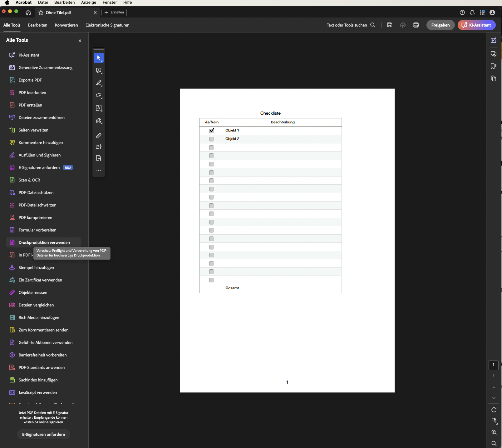Image resolution: width=502 pixels, height=448 pixels.
Task: Open the Elektronische Signaturen tab
Action: pos(107,25)
